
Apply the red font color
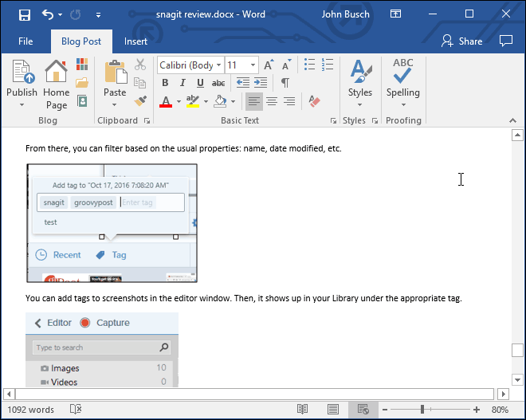pyautogui.click(x=166, y=101)
